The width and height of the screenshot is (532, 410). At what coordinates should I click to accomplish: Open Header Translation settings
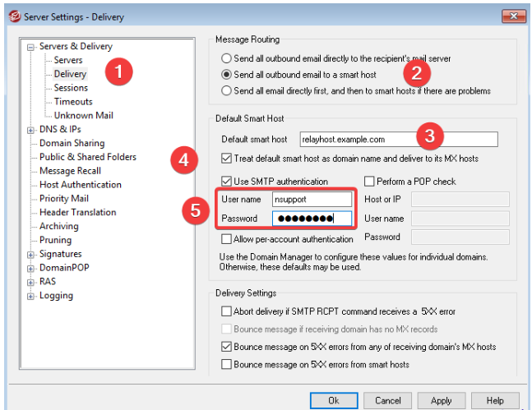coord(77,212)
